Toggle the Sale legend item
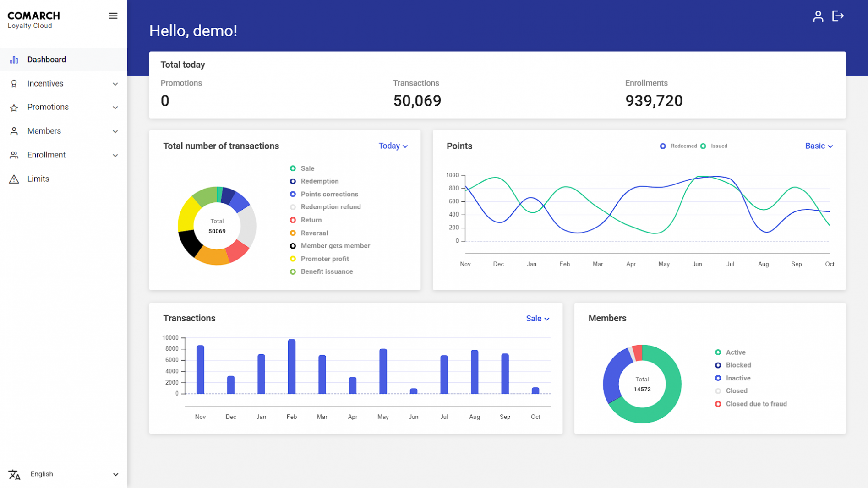Image resolution: width=868 pixels, height=488 pixels. (302, 168)
